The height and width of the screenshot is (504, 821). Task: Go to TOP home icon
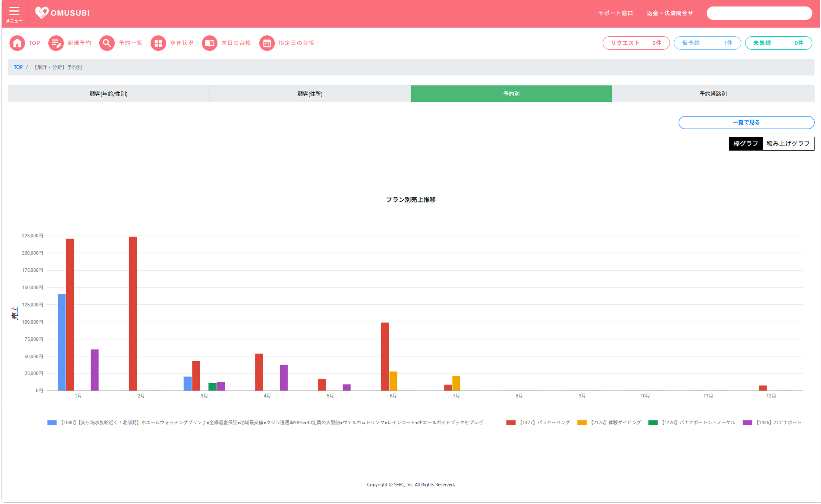pos(17,43)
